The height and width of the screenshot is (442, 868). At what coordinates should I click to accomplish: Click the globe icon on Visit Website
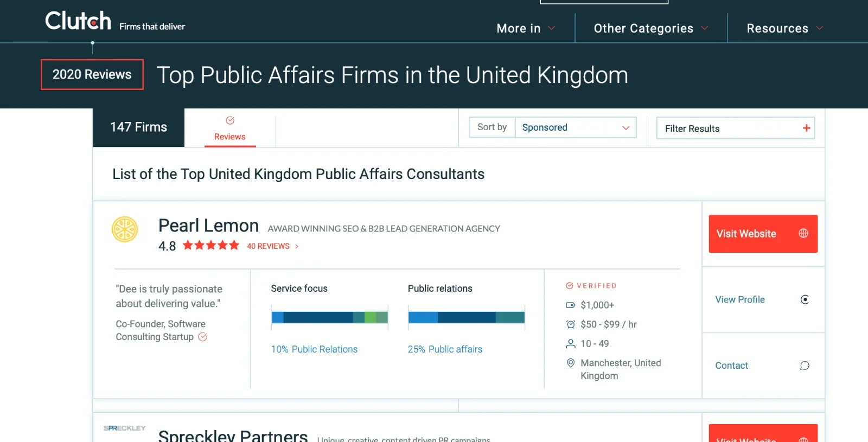tap(803, 233)
